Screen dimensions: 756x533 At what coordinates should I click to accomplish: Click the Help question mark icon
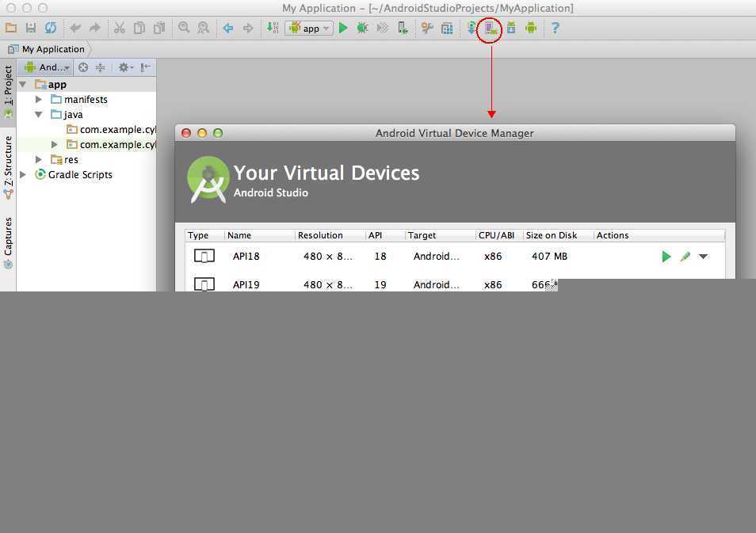555,28
